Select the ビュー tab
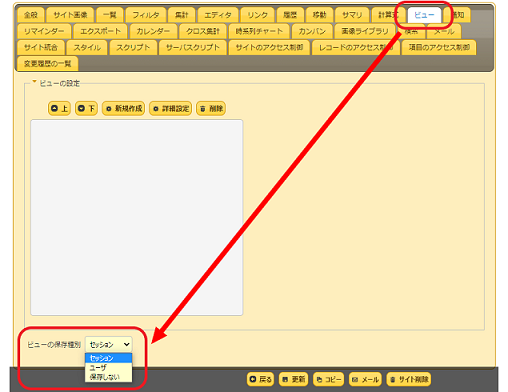The image size is (508, 392). pyautogui.click(x=424, y=15)
